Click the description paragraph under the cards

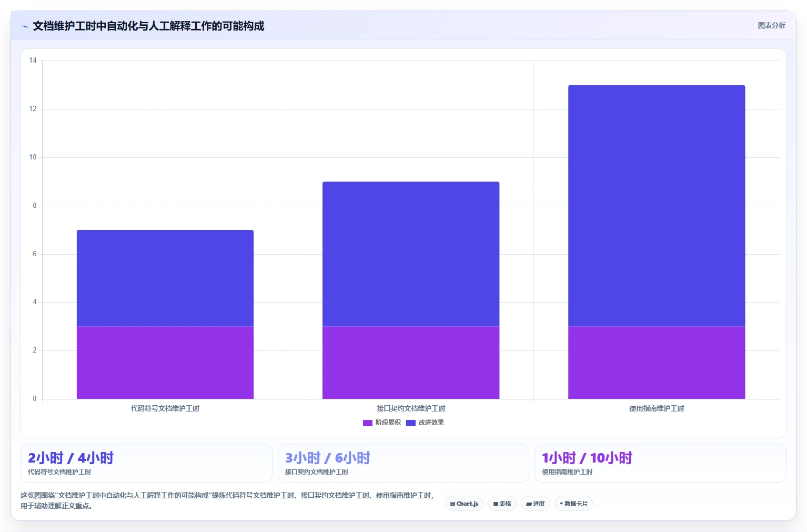[x=227, y=500]
